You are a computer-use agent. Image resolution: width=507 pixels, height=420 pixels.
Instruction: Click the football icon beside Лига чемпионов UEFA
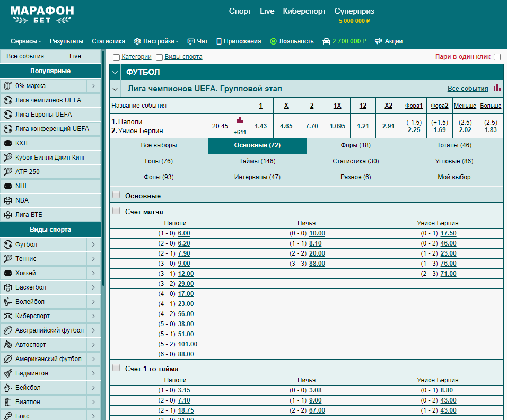click(x=8, y=100)
